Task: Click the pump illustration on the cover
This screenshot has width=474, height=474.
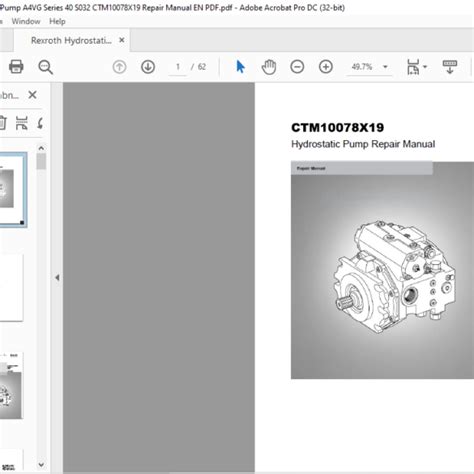Action: click(x=394, y=276)
